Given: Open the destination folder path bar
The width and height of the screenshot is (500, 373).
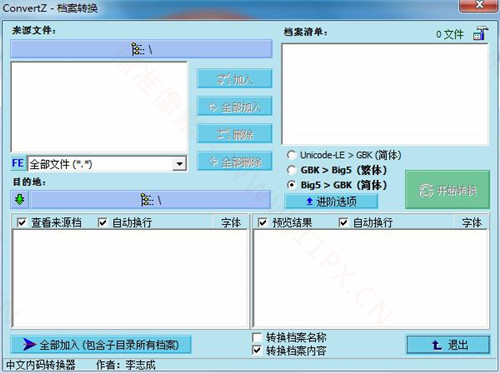Looking at the screenshot, I should coord(151,200).
